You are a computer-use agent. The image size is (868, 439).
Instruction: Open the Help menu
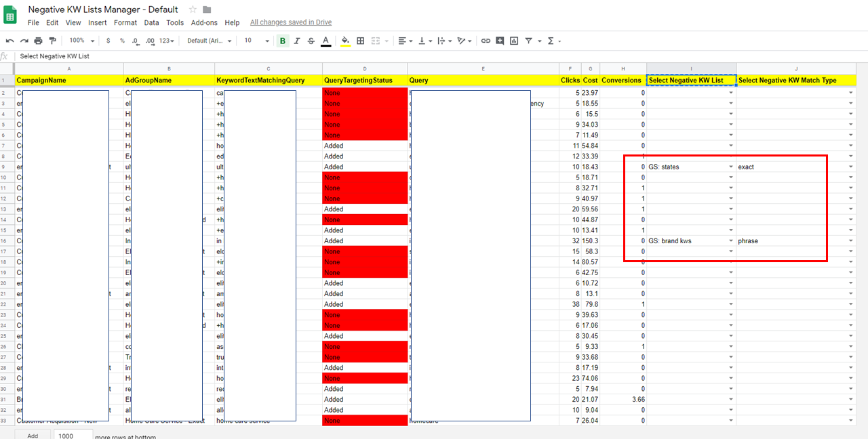coord(232,22)
